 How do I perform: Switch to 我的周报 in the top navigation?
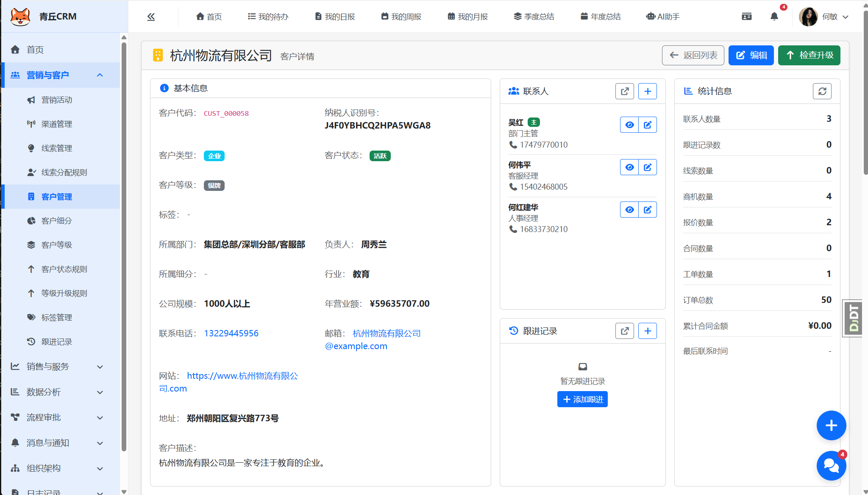click(x=401, y=16)
